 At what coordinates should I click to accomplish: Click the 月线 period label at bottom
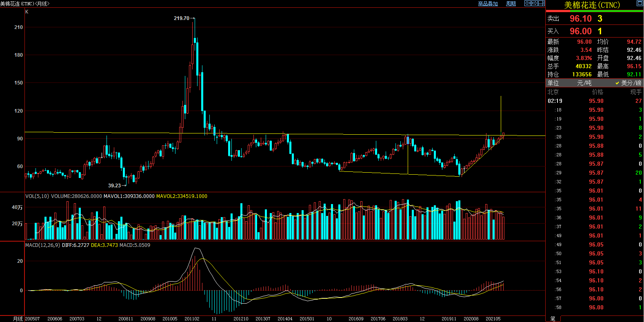[x=18, y=319]
